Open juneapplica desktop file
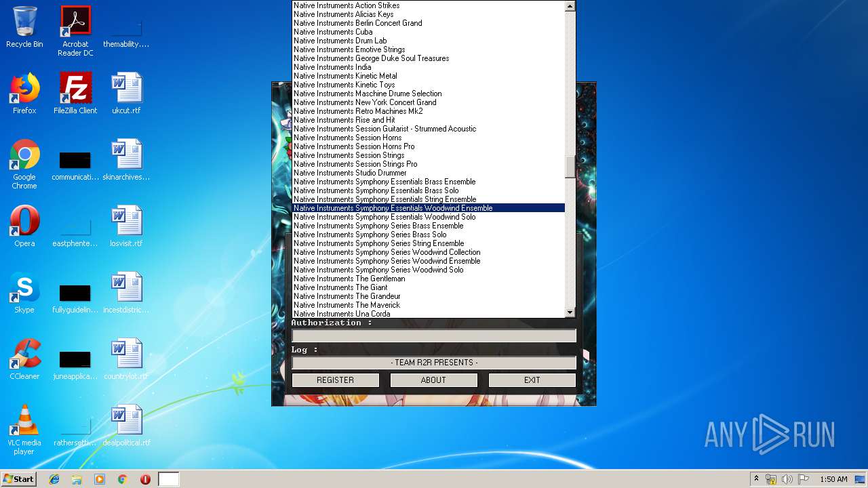The height and width of the screenshot is (488, 868). [75, 363]
